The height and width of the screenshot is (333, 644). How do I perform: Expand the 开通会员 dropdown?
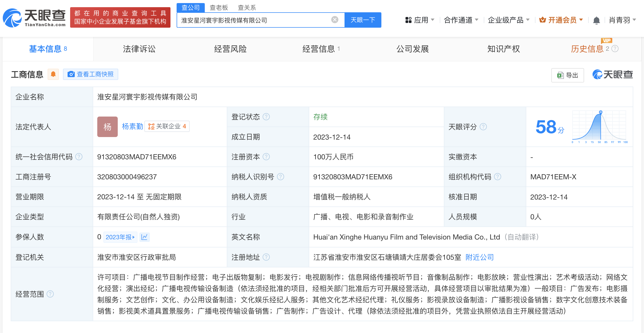(561, 20)
